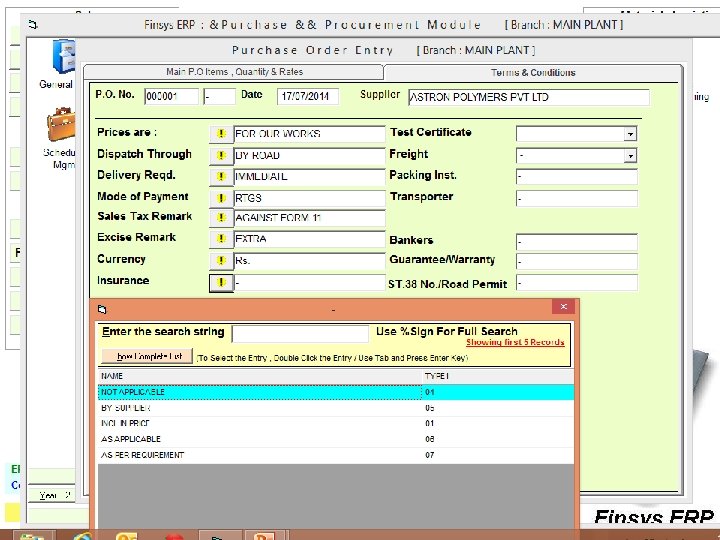Click the NAME column header
Image resolution: width=720 pixels, height=540 pixels.
click(259, 376)
